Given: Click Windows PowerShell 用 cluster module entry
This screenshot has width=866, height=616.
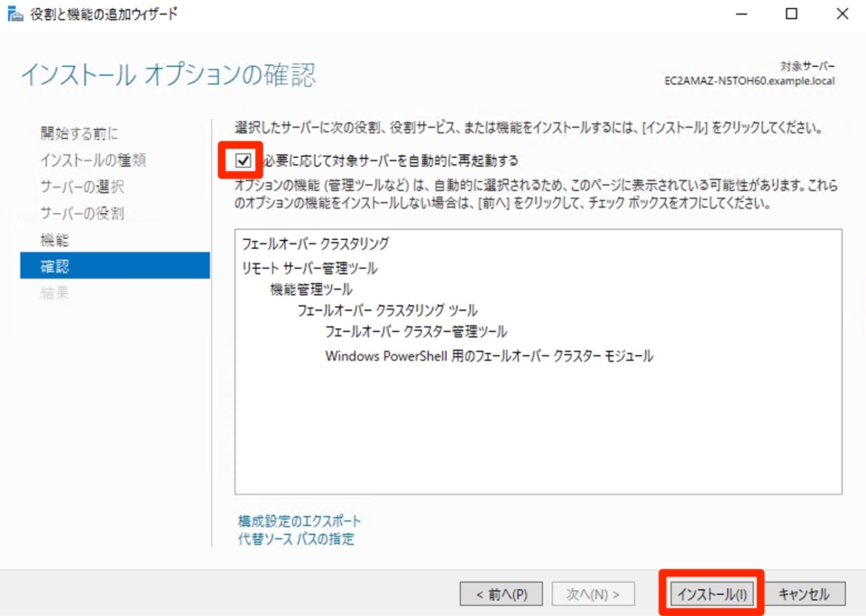Looking at the screenshot, I should pos(489,356).
